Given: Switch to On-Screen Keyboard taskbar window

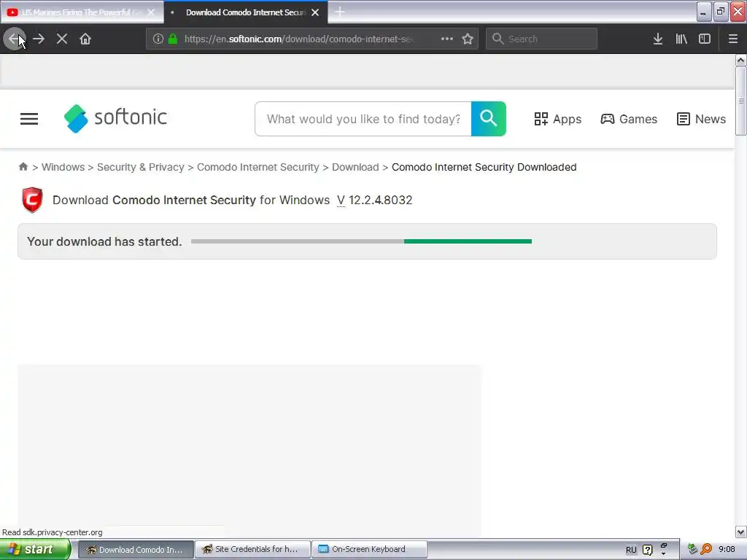Looking at the screenshot, I should click(369, 550).
